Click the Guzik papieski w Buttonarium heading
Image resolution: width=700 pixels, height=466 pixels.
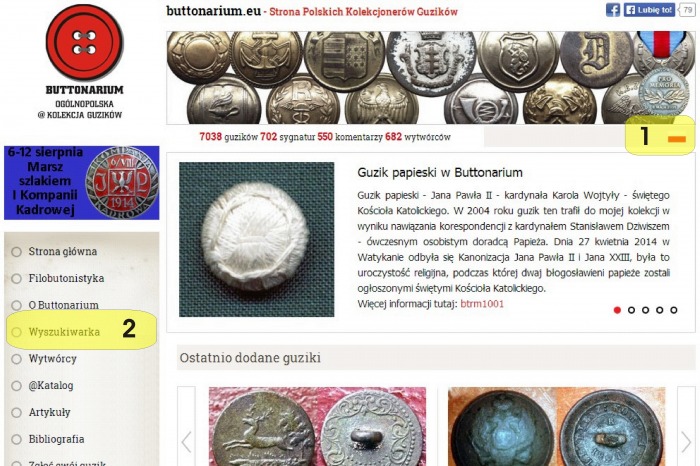pyautogui.click(x=440, y=173)
